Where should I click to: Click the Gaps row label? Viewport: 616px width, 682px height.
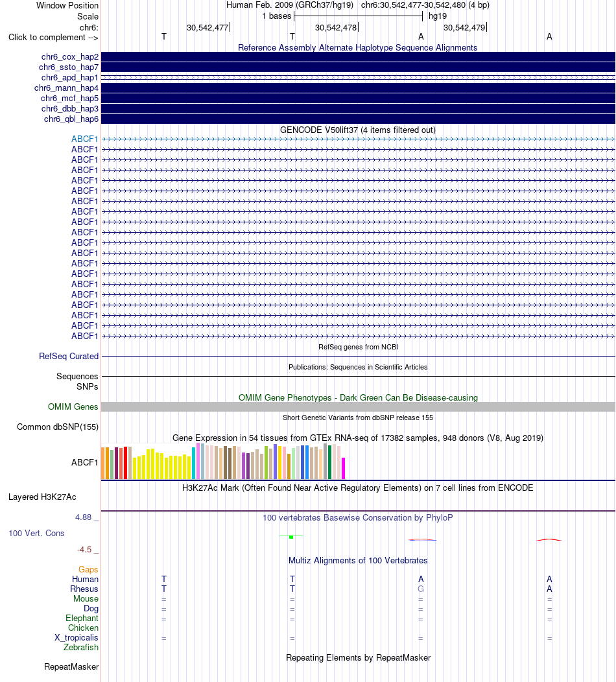[x=88, y=570]
